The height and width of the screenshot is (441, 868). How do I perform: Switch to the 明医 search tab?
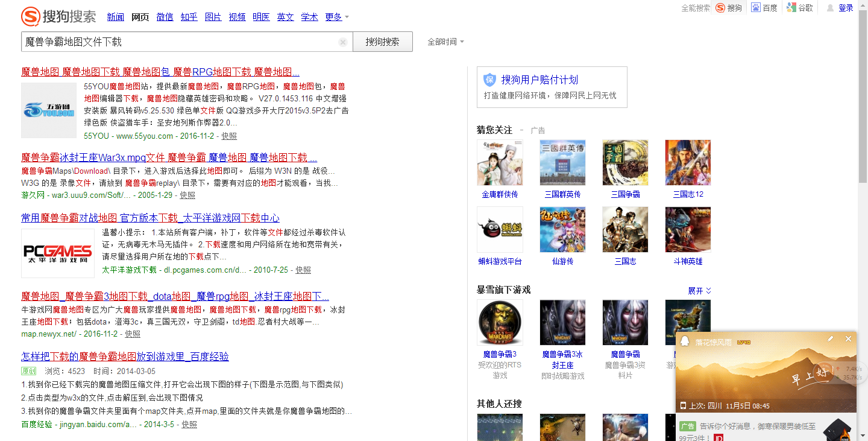tap(261, 17)
